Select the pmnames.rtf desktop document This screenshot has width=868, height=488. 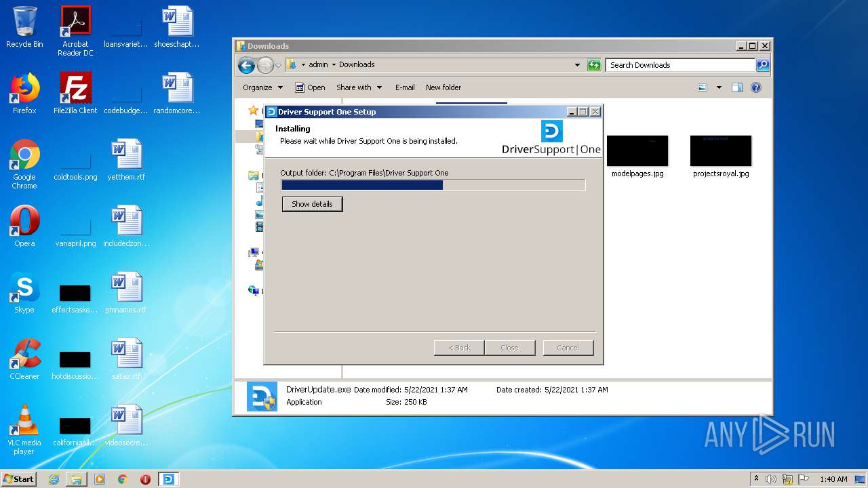tap(126, 293)
